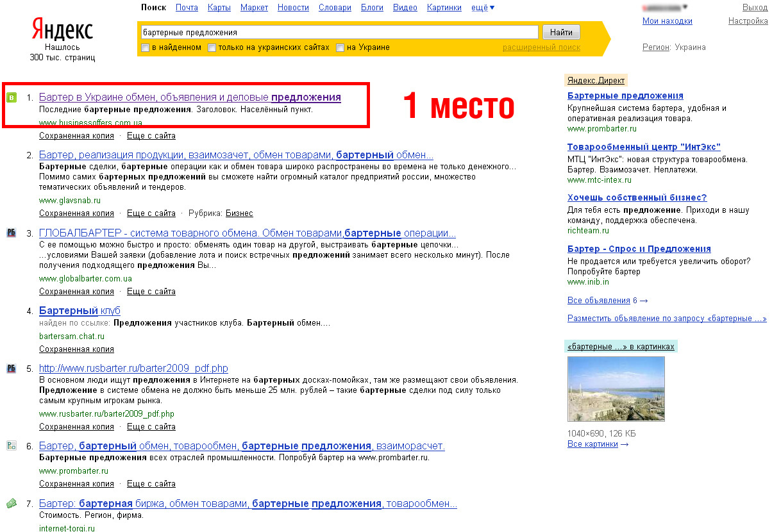Open 'Сохраненная копия' under bartersam.chat.ru
Image resolution: width=781 pixels, height=532 pixels.
pos(76,349)
